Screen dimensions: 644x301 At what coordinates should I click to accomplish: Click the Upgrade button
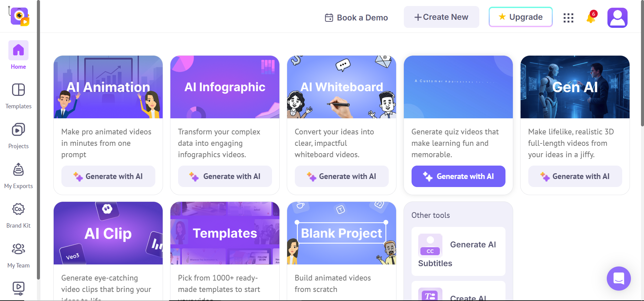coord(521,17)
